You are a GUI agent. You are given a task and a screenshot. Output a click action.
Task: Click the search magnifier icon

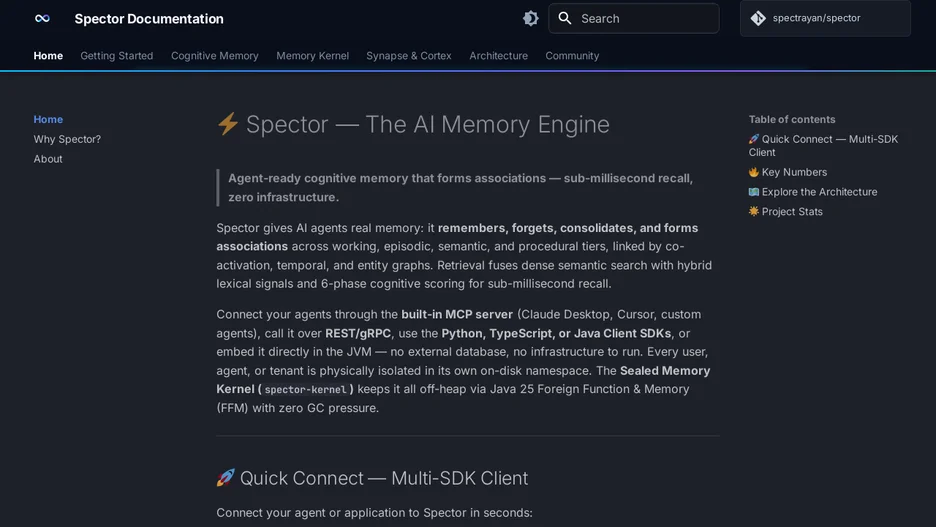pyautogui.click(x=565, y=18)
